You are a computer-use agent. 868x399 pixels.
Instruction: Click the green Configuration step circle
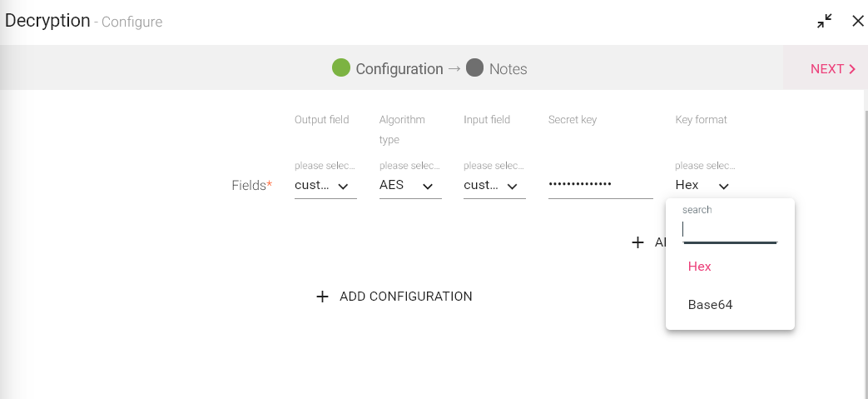point(341,68)
